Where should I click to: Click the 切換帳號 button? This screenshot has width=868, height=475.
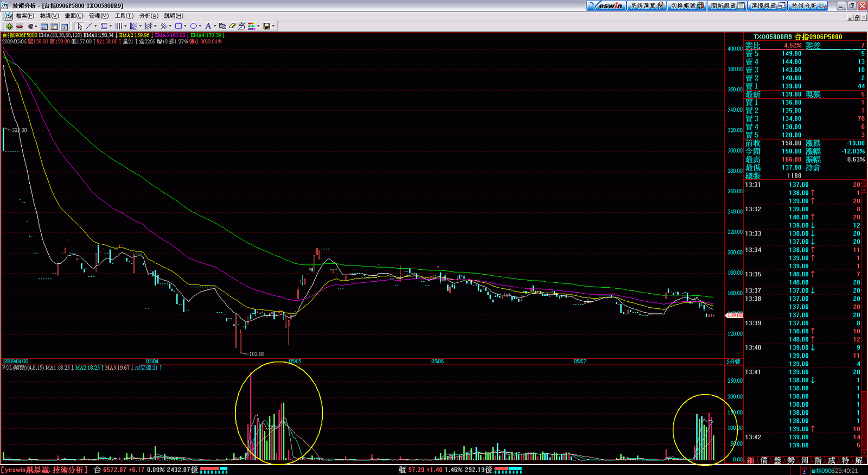[687, 5]
